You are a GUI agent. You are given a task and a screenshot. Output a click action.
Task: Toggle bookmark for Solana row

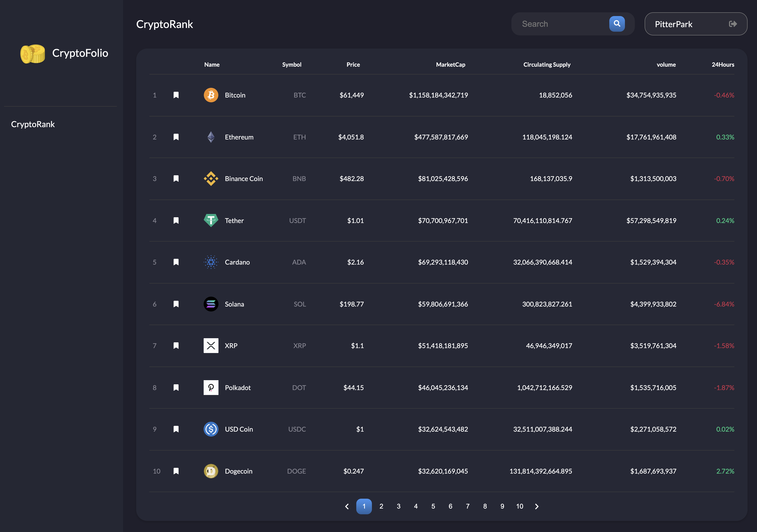(x=176, y=304)
